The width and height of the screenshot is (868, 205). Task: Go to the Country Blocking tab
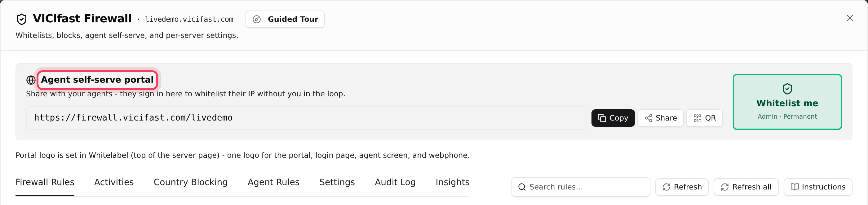[191, 182]
